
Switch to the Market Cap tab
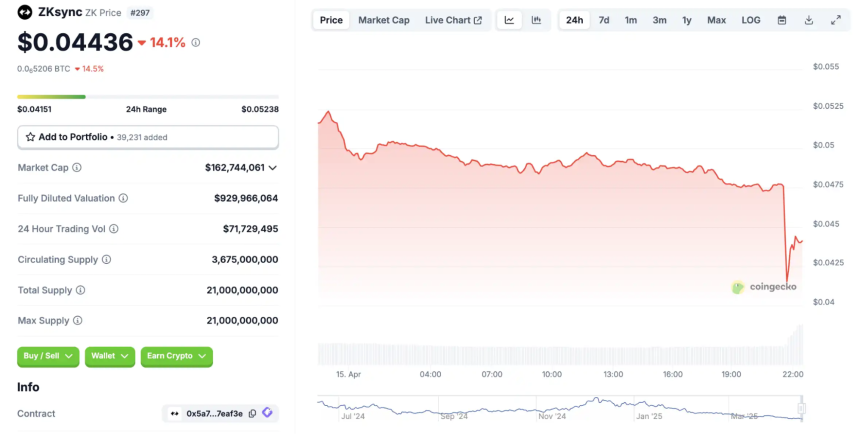coord(384,20)
